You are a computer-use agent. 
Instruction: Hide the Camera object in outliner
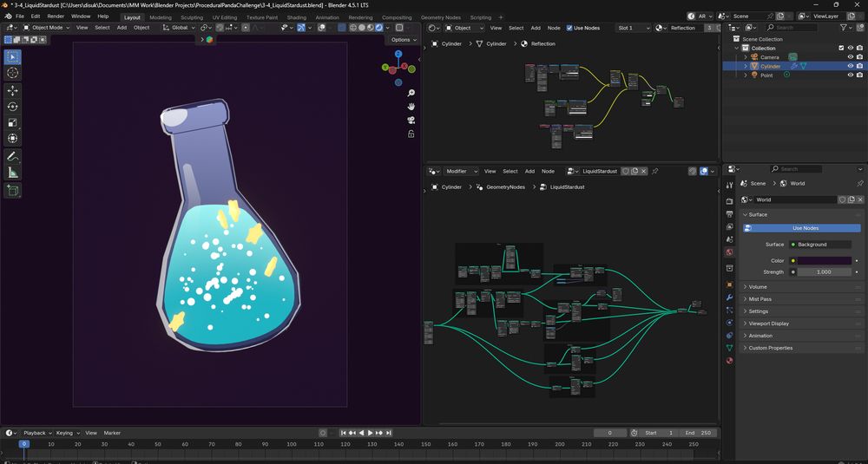click(x=850, y=57)
